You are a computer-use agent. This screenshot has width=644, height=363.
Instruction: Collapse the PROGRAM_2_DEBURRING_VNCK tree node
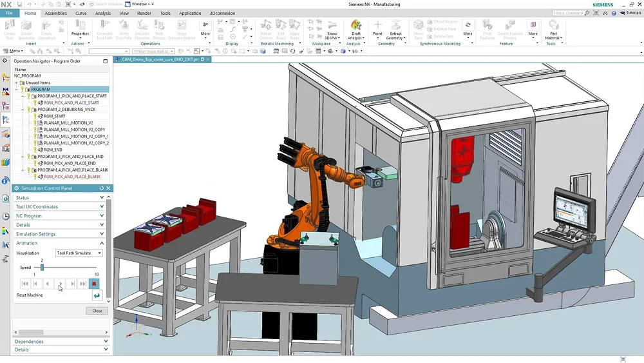click(x=22, y=110)
